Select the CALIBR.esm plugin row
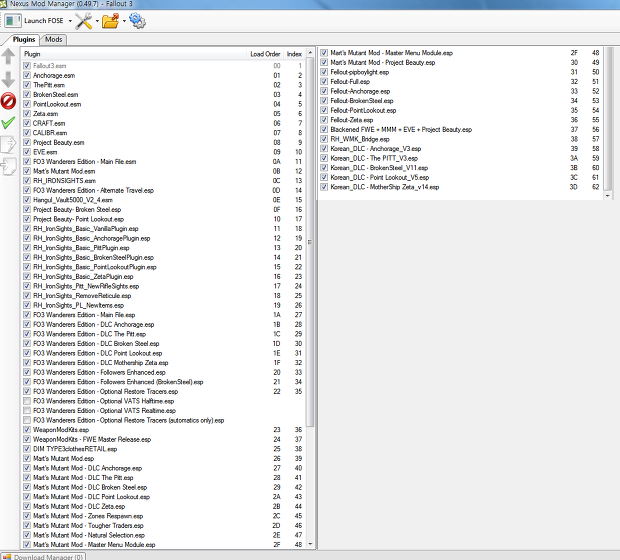Screen dimensions: 620x560 click(163, 133)
